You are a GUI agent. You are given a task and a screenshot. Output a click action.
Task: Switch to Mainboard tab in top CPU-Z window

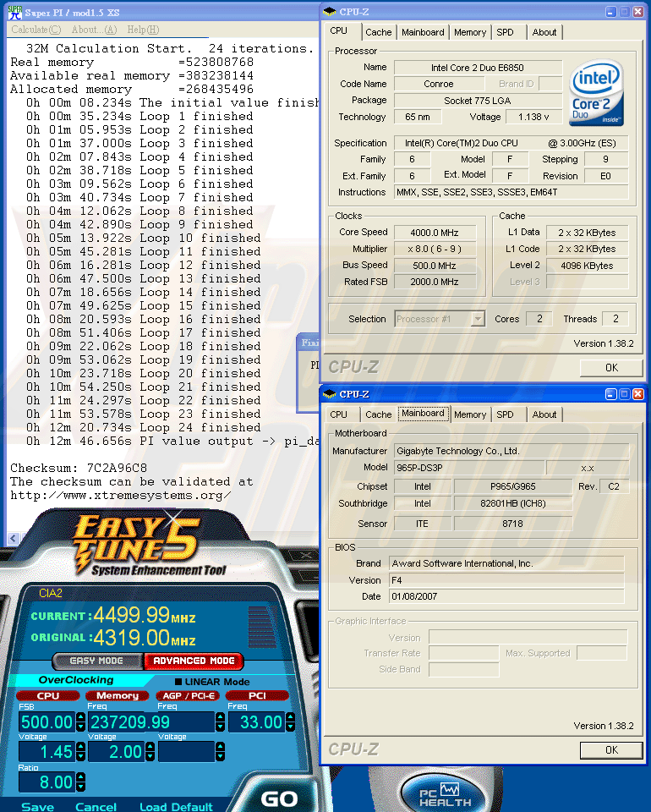[x=423, y=32]
